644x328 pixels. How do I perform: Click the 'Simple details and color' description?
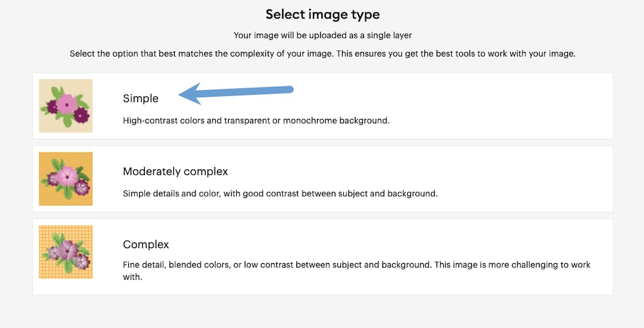[x=280, y=194]
